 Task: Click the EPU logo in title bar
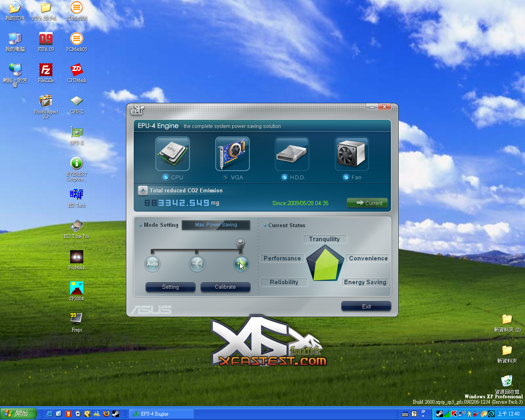[137, 110]
